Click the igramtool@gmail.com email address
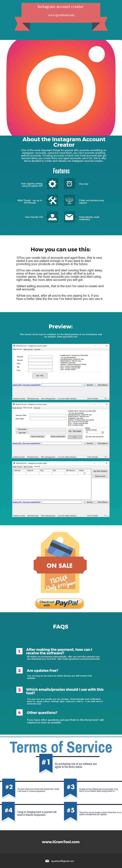122x868 pixels. point(62,861)
